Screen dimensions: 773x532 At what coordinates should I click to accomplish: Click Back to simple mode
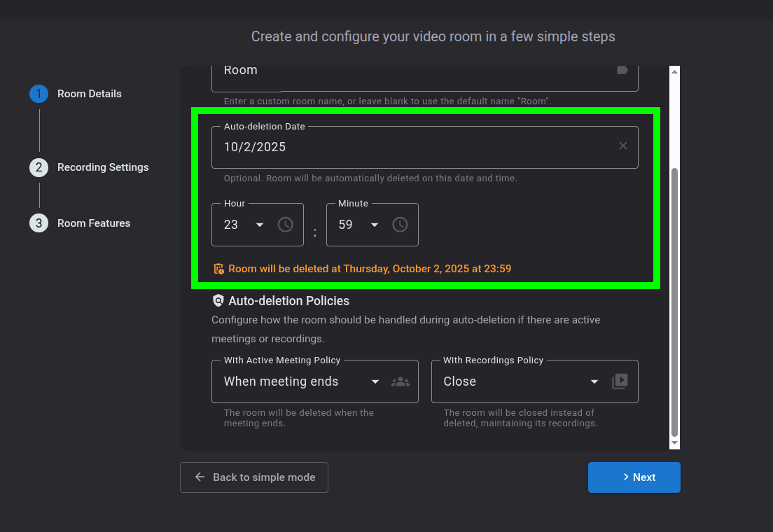pos(254,477)
